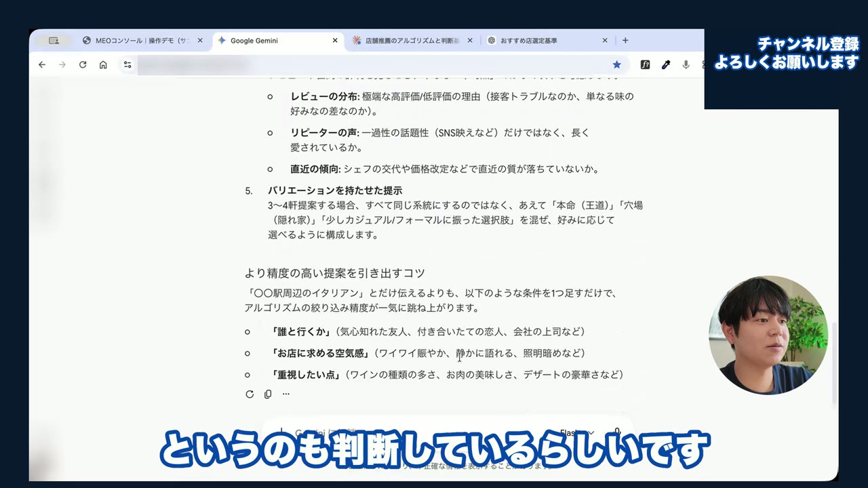Go forward in browser history
Image resolution: width=868 pixels, height=488 pixels.
(x=62, y=64)
